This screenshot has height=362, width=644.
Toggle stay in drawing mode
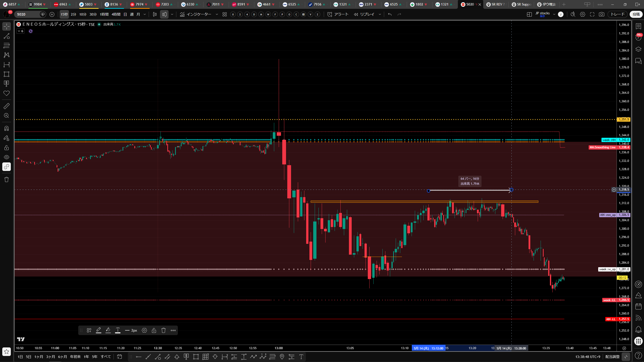point(7,138)
